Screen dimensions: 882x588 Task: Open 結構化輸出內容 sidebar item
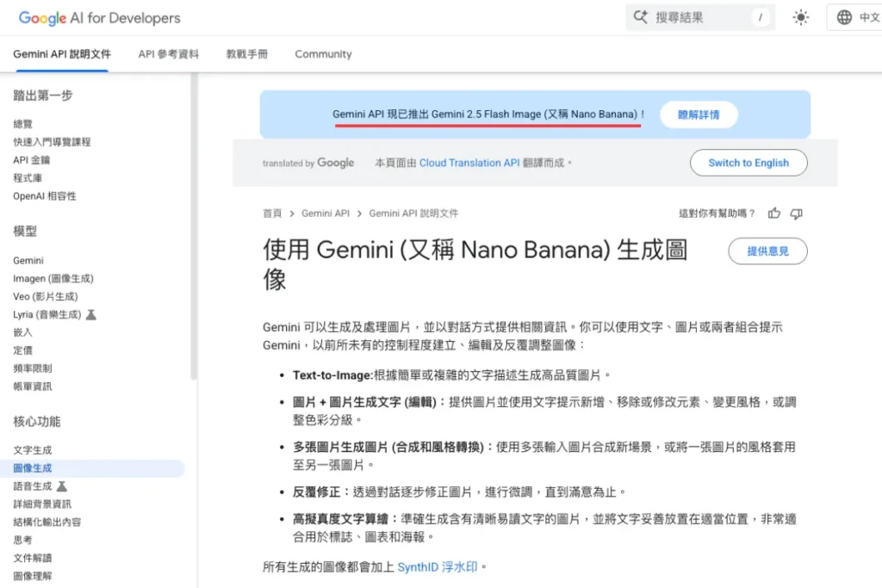click(x=47, y=522)
